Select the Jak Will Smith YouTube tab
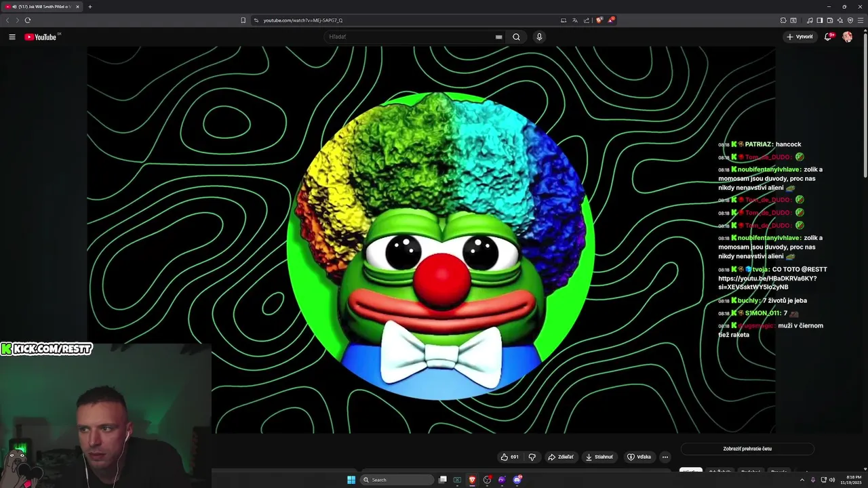Image resolution: width=868 pixels, height=488 pixels. (42, 7)
